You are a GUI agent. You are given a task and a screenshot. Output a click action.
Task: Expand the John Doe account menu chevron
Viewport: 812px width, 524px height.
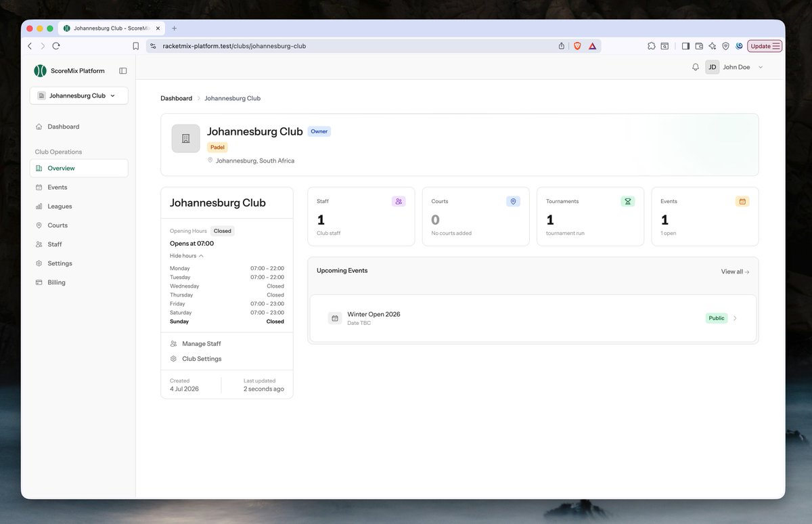tap(761, 67)
